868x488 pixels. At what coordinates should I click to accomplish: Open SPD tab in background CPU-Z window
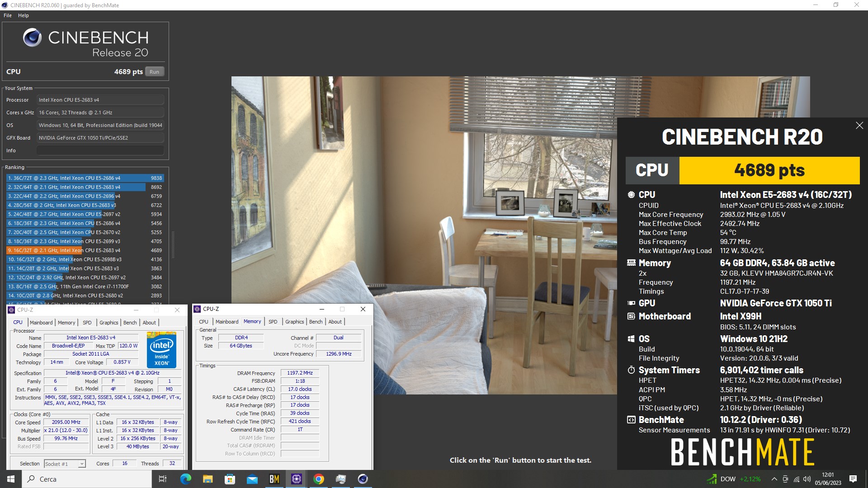[x=87, y=323]
